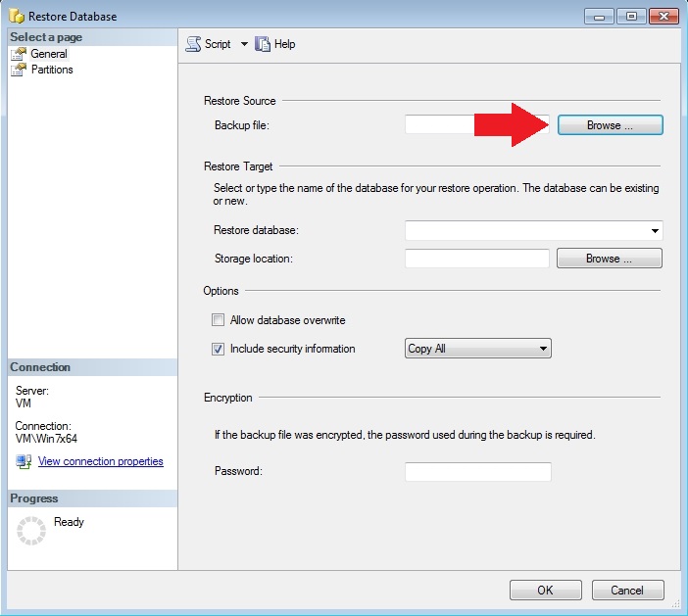Viewport: 688px width, 616px height.
Task: Click the Ready progress spinner icon
Action: 32,530
